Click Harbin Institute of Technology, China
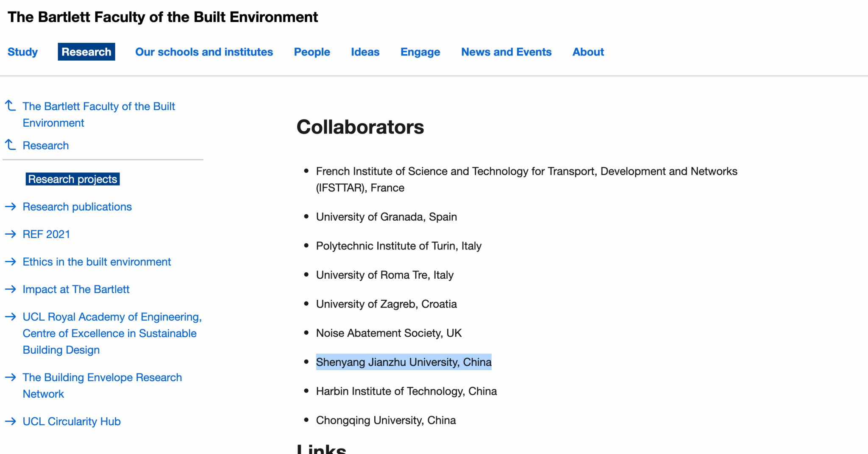This screenshot has height=454, width=868. pyautogui.click(x=406, y=391)
